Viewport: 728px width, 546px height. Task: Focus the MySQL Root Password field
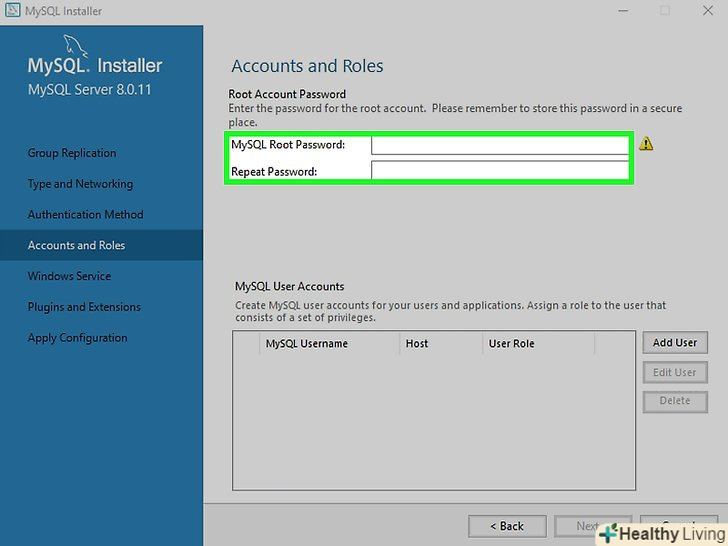click(x=500, y=145)
